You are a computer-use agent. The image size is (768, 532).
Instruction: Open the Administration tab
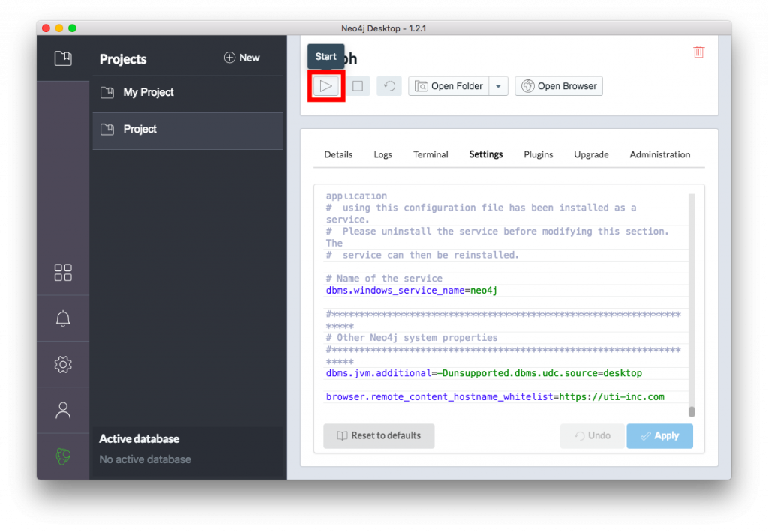coord(659,154)
